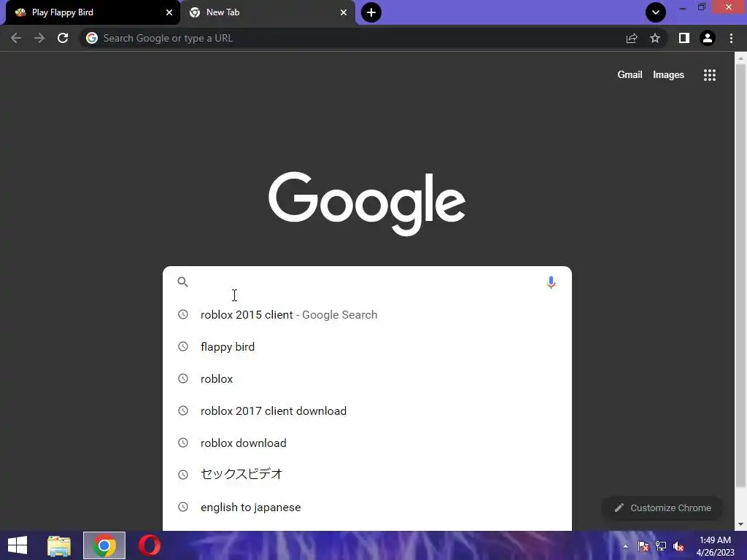
Task: Open Action Center flag icon
Action: click(x=643, y=546)
